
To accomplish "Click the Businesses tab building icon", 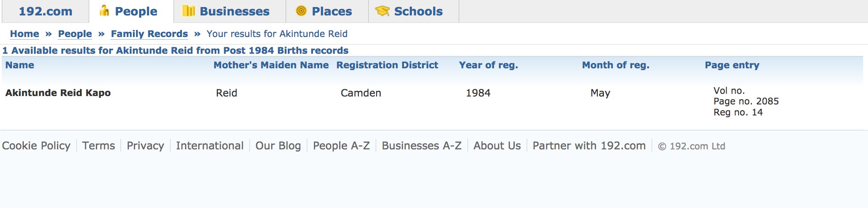I will [189, 11].
